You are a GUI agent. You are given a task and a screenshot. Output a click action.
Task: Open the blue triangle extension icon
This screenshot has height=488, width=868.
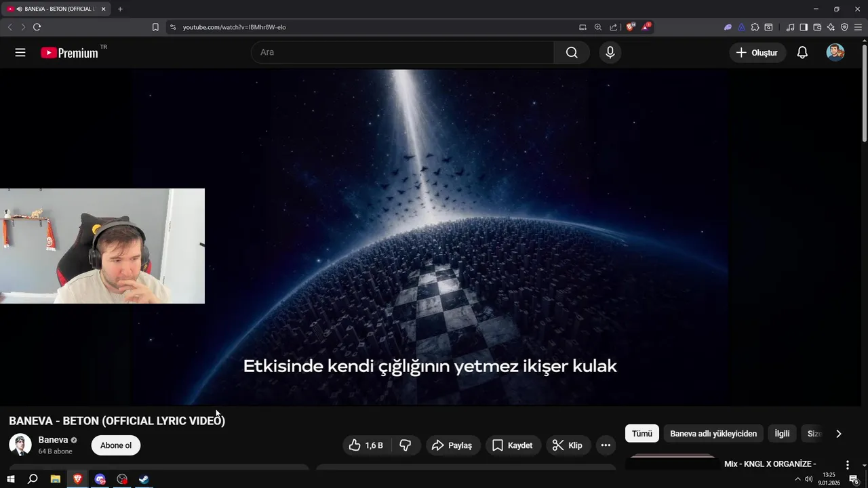pyautogui.click(x=741, y=27)
